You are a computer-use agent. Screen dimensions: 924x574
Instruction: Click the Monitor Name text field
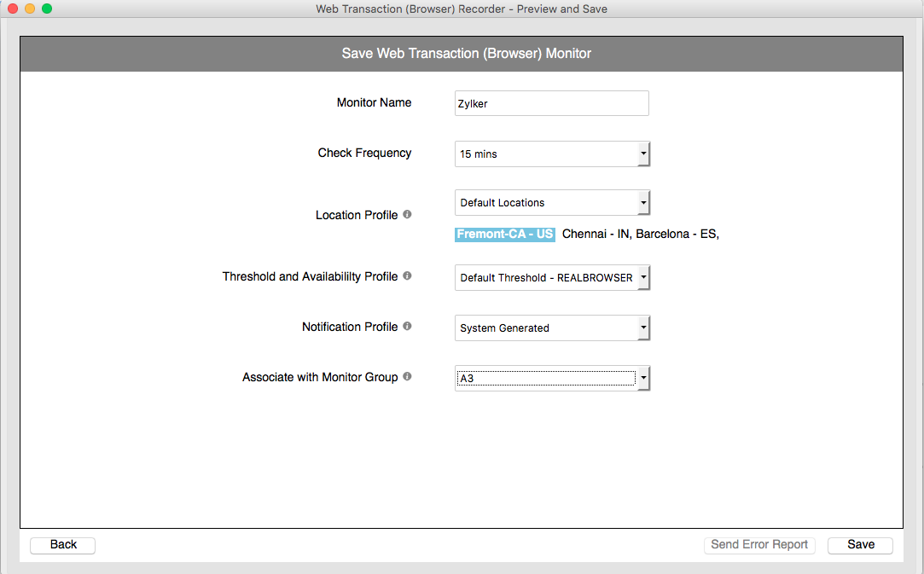[551, 103]
